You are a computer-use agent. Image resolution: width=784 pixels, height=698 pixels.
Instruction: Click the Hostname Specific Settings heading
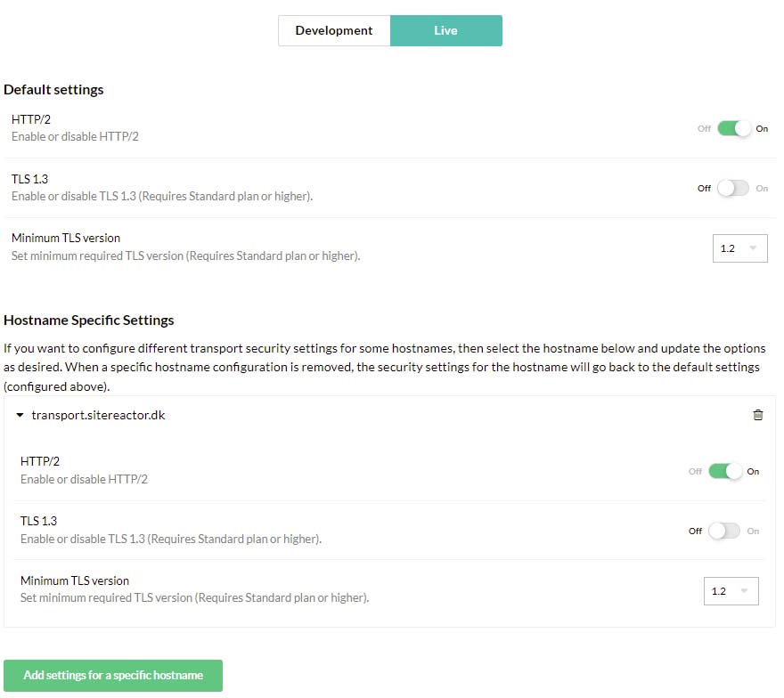tap(88, 320)
